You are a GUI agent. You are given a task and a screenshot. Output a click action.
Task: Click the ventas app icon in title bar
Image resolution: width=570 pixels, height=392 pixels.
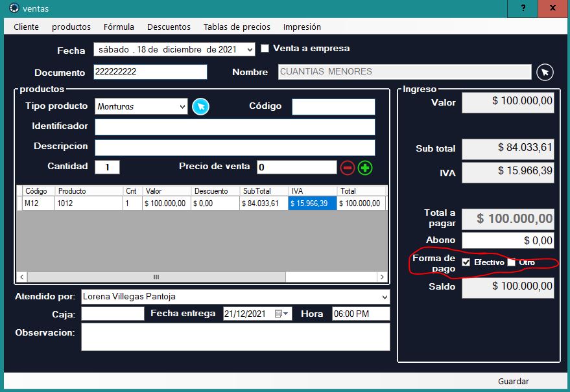(14, 8)
